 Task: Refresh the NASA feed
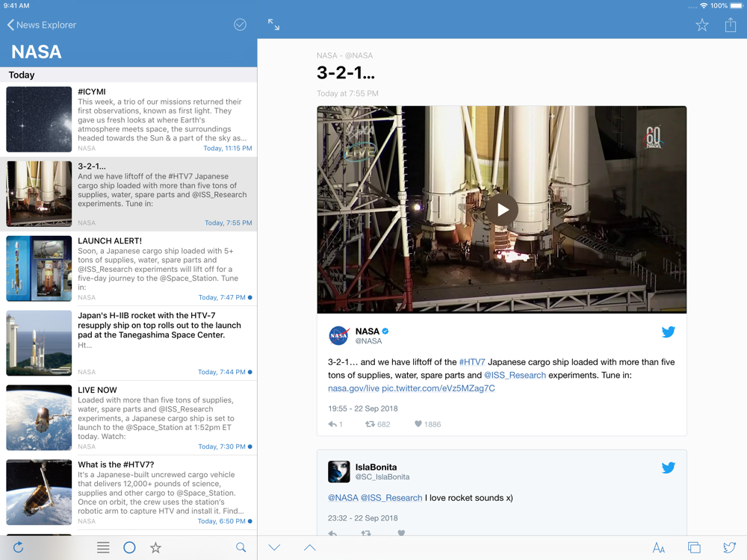[x=18, y=547]
